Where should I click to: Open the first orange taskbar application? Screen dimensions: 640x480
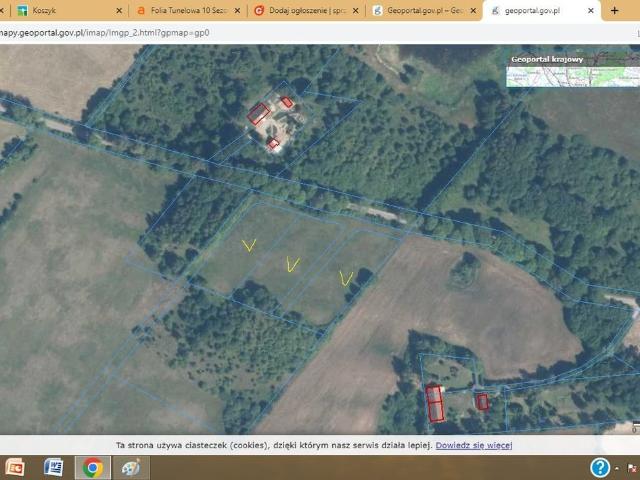point(14,467)
